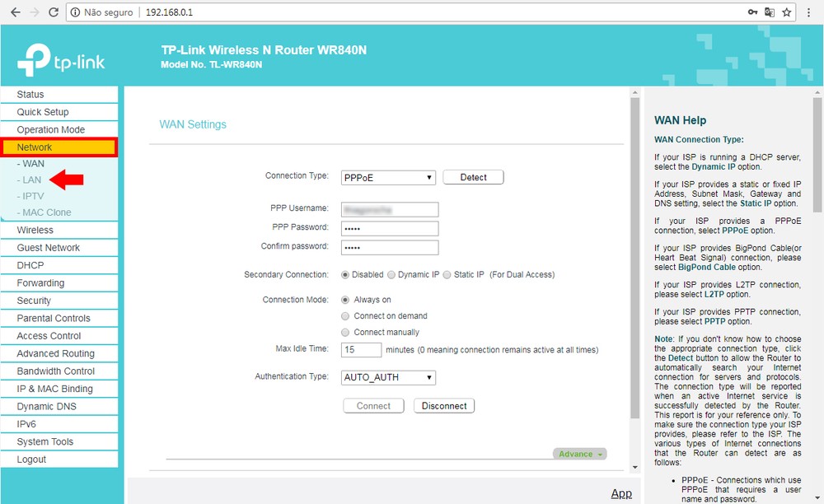Viewport: 824px width, 504px height.
Task: Click the help panel scrollbar down arrow
Action: click(817, 497)
